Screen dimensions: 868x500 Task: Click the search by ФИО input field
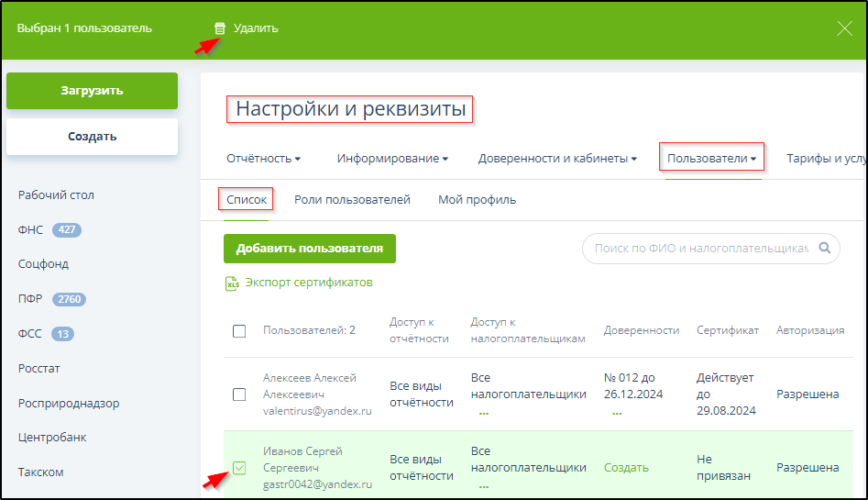(701, 248)
